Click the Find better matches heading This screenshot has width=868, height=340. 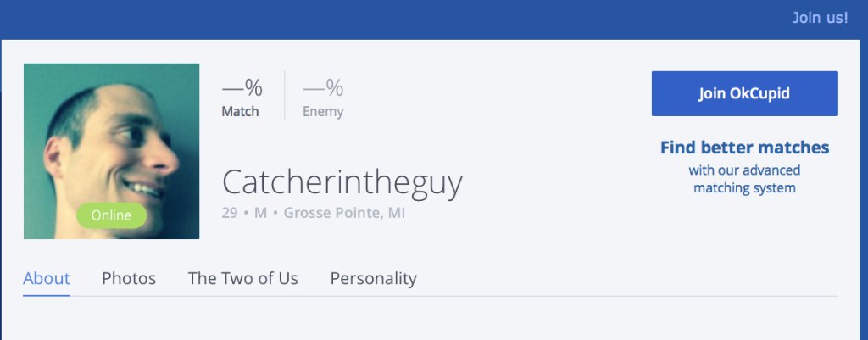coord(744,148)
